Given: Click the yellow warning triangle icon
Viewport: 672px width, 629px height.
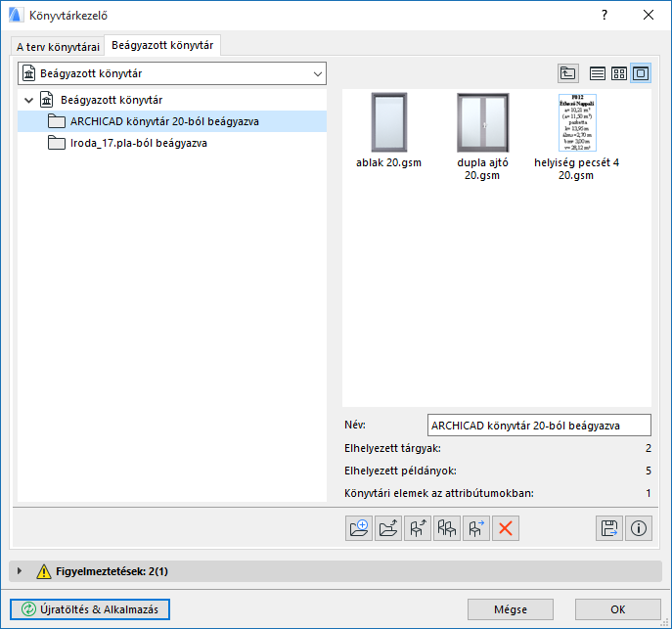Looking at the screenshot, I should [44, 571].
